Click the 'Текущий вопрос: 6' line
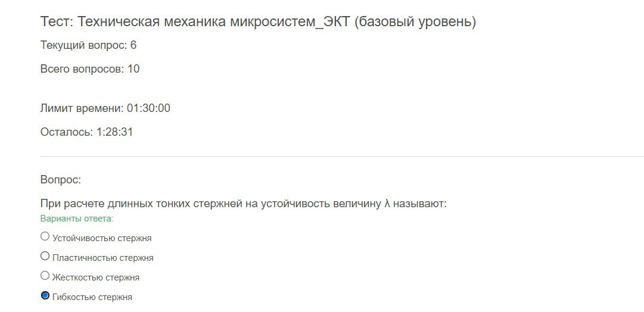The image size is (644, 312). (88, 45)
